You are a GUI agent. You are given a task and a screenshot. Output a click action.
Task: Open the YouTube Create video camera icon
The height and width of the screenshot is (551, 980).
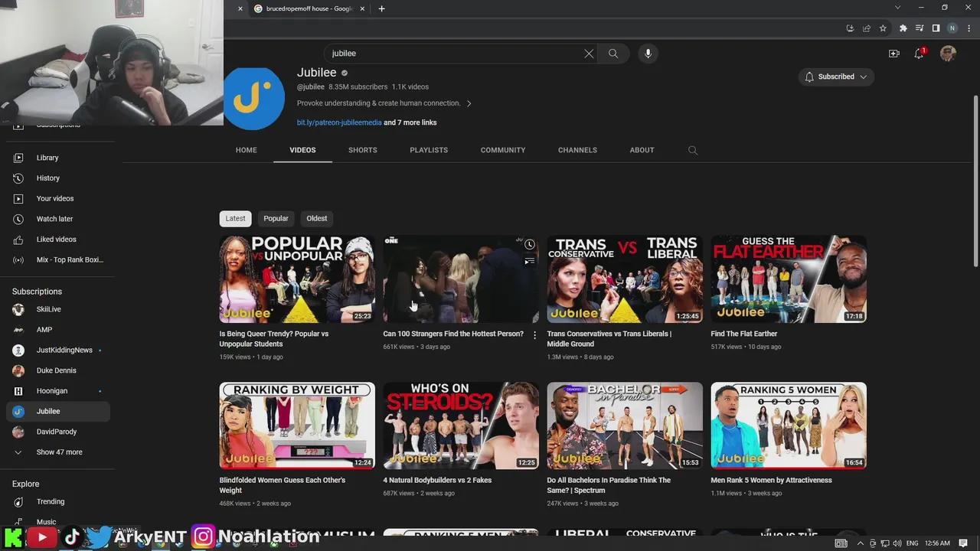(893, 54)
